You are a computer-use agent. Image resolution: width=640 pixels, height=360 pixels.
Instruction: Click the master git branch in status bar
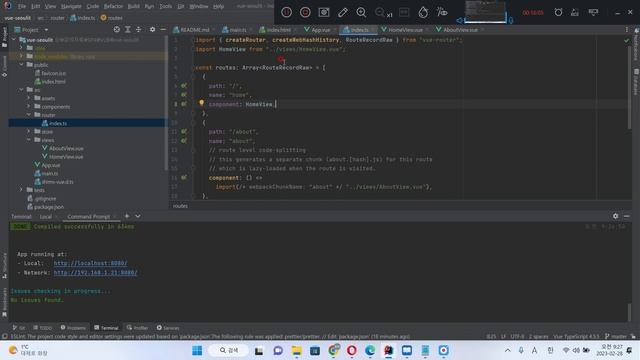coord(616,336)
